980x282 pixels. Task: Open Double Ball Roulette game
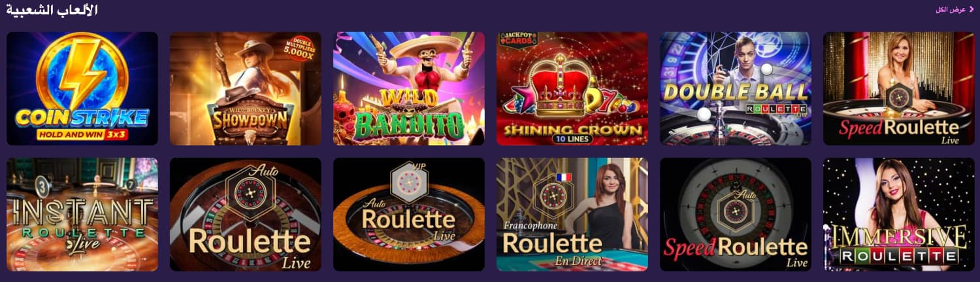point(736,88)
